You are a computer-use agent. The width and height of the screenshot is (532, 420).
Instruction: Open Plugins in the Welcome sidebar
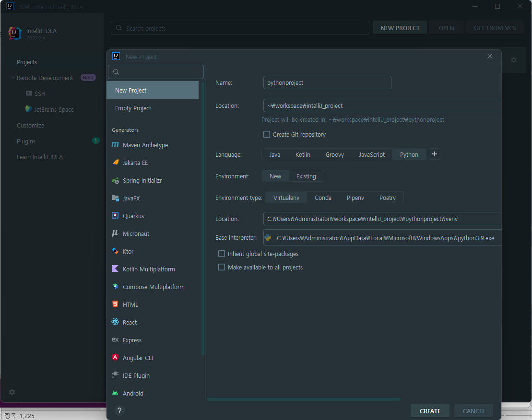tap(26, 141)
